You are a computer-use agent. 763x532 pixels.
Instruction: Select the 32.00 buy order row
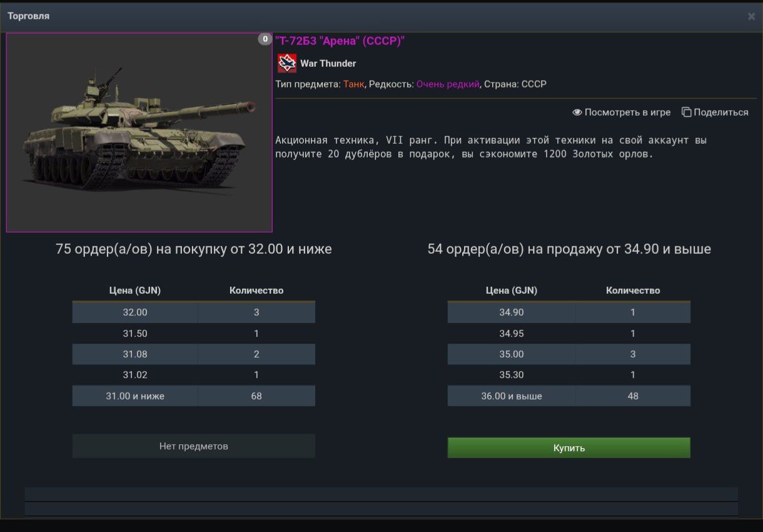(x=193, y=312)
